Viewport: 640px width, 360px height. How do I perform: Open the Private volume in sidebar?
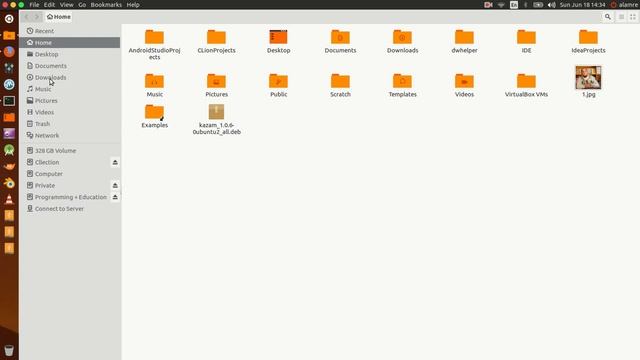coord(65,185)
